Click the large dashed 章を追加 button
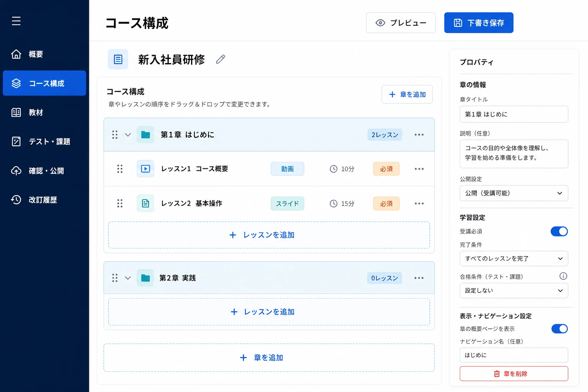 click(x=269, y=358)
